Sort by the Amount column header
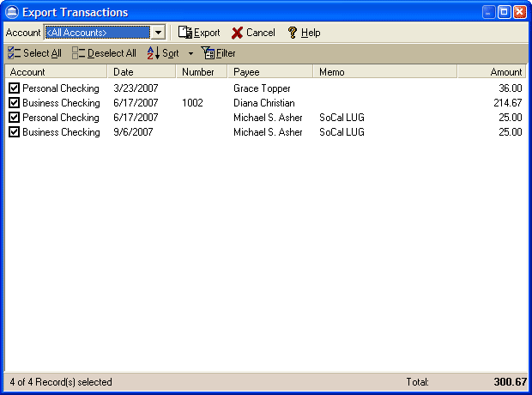The image size is (532, 395). pyautogui.click(x=492, y=72)
